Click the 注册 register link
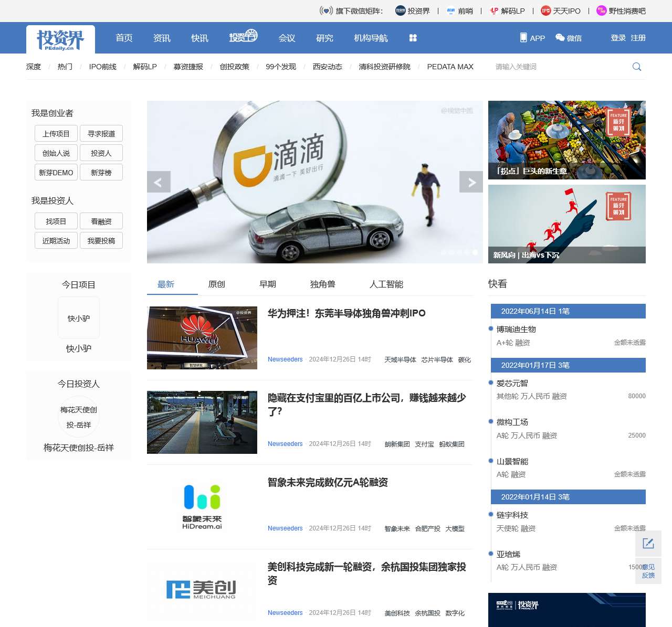672x627 pixels. (x=638, y=38)
